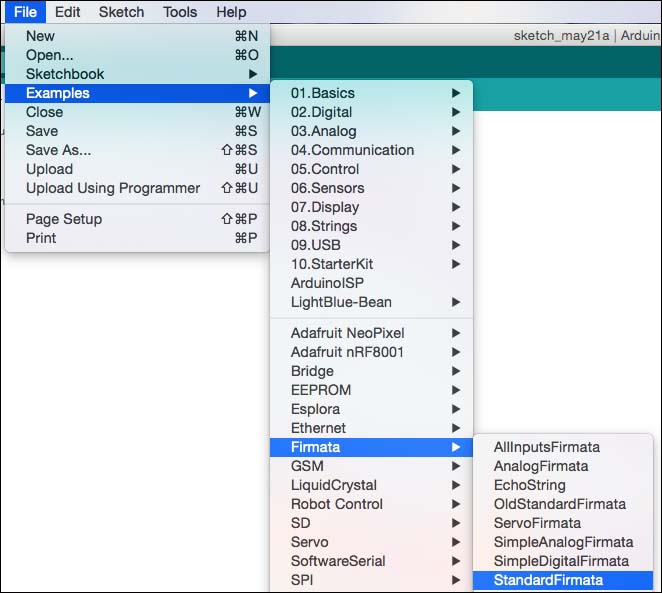Expand the 06.Sensors examples submenu

[371, 188]
